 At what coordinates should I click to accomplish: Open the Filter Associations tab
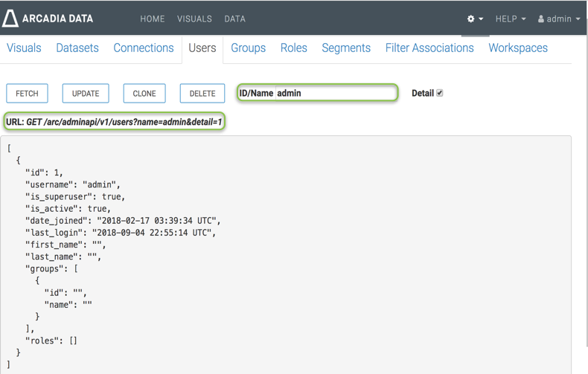point(429,48)
